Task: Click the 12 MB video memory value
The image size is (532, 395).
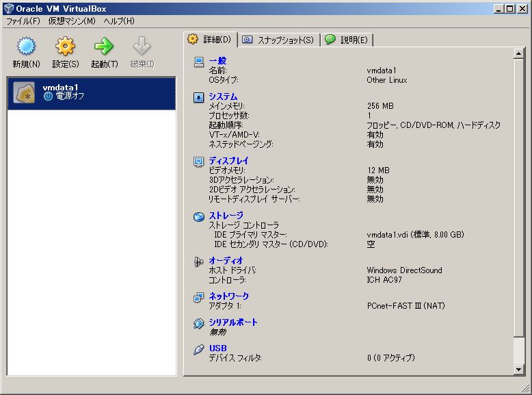Action: coord(378,170)
